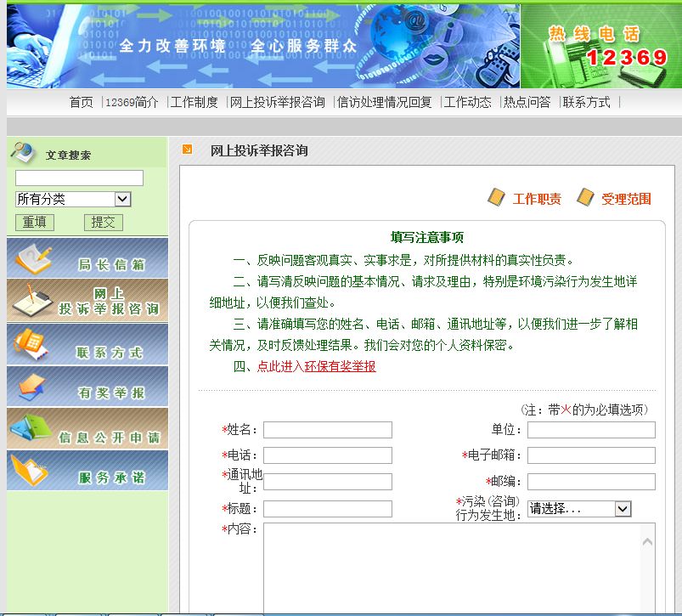This screenshot has width=682, height=616.
Task: Click the notepad icon beside 受理范围
Action: click(x=585, y=197)
